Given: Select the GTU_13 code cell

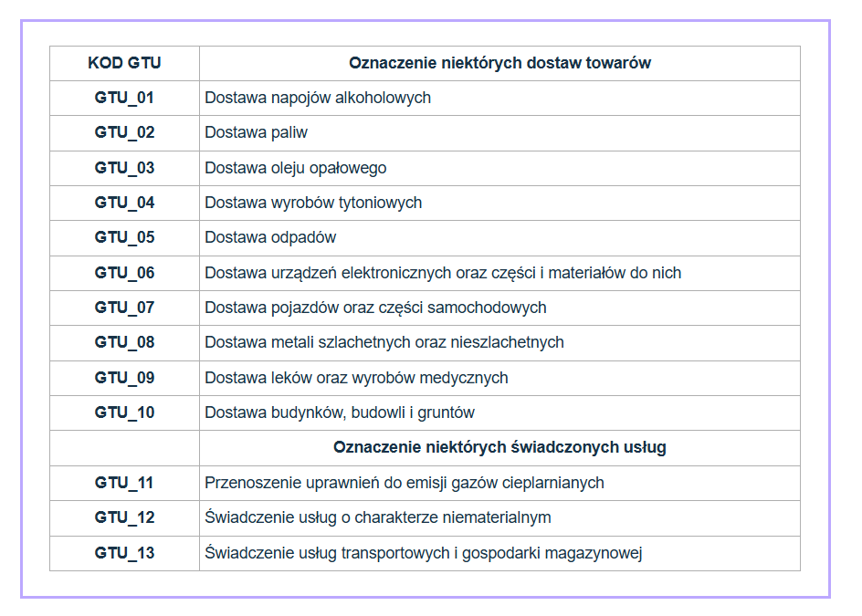Looking at the screenshot, I should coord(124,553).
